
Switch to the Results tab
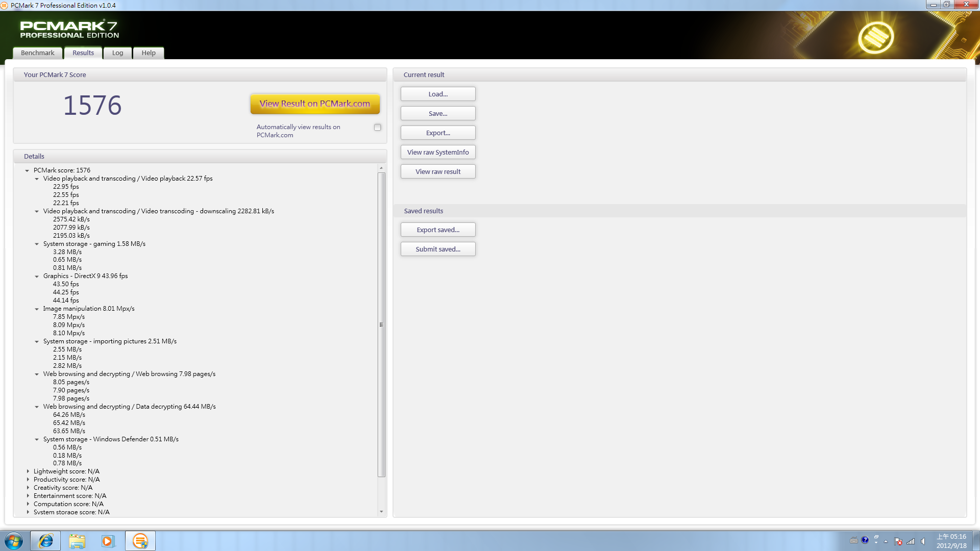pos(83,53)
